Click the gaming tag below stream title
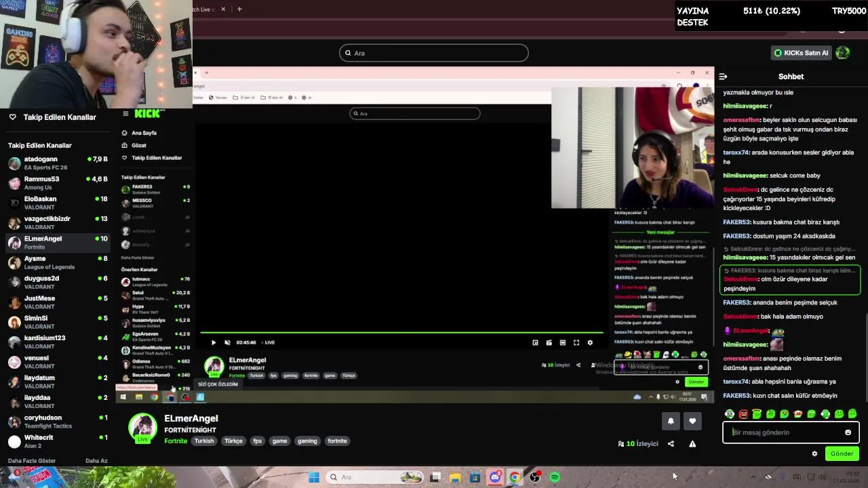This screenshot has width=868, height=488. [307, 441]
